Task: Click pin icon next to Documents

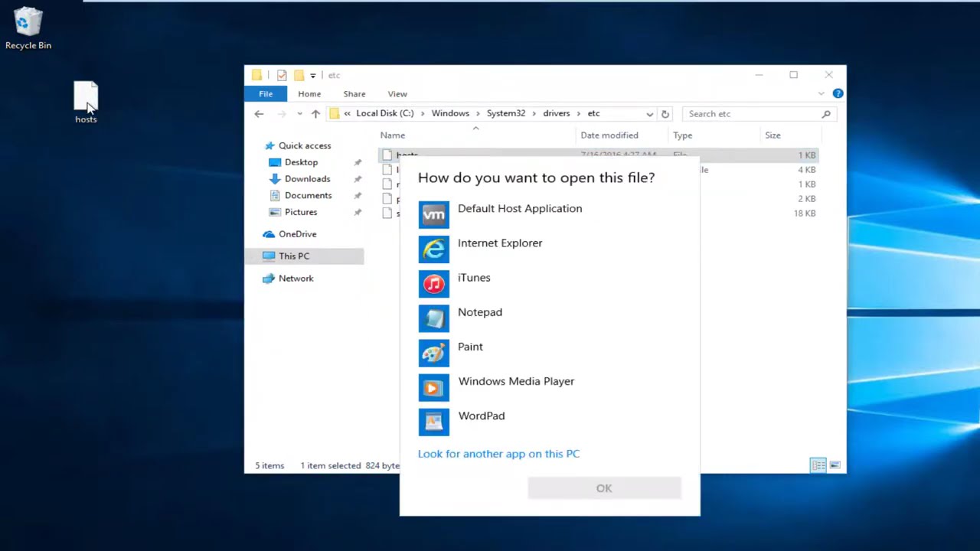Action: (x=358, y=196)
